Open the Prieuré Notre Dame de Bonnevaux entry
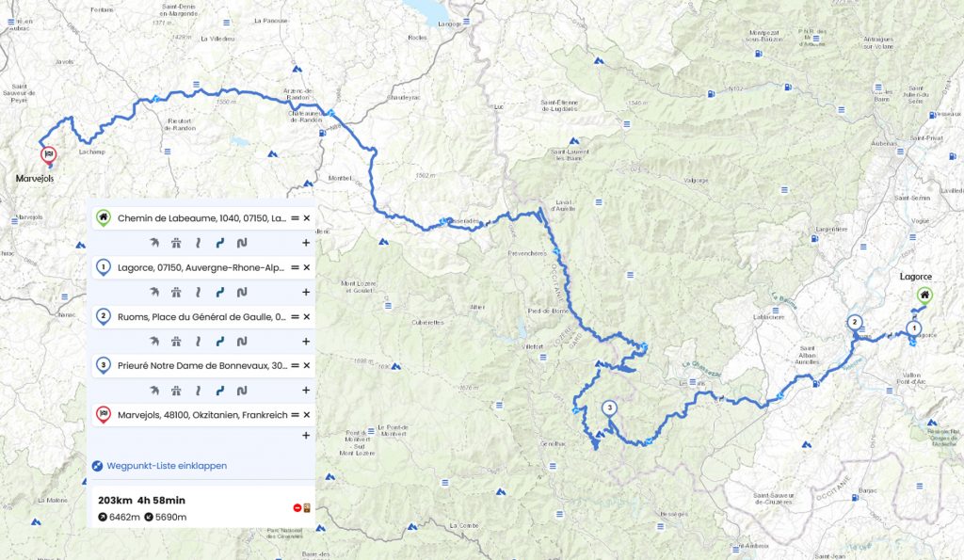 (202, 365)
